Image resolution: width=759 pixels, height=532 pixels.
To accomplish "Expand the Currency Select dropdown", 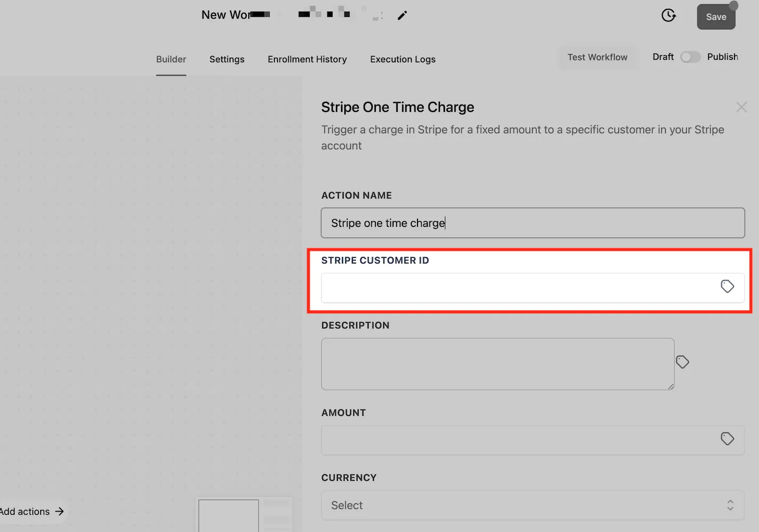I will 533,505.
